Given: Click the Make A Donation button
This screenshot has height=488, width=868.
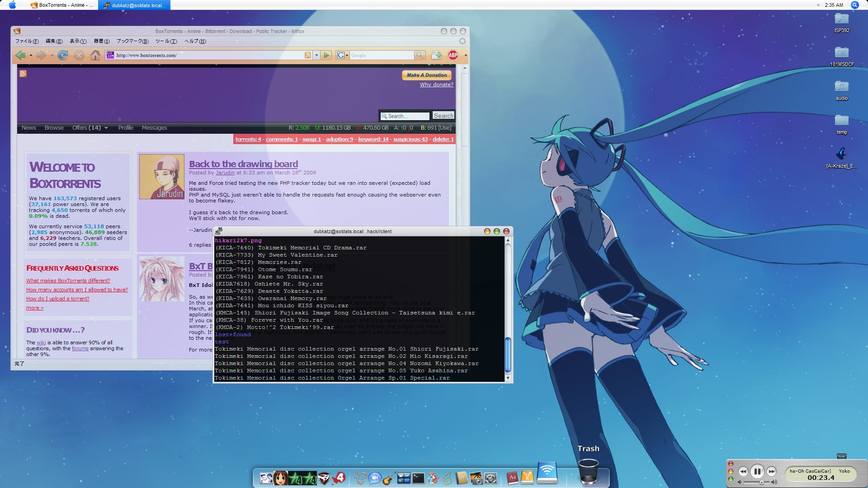Looking at the screenshot, I should [426, 75].
